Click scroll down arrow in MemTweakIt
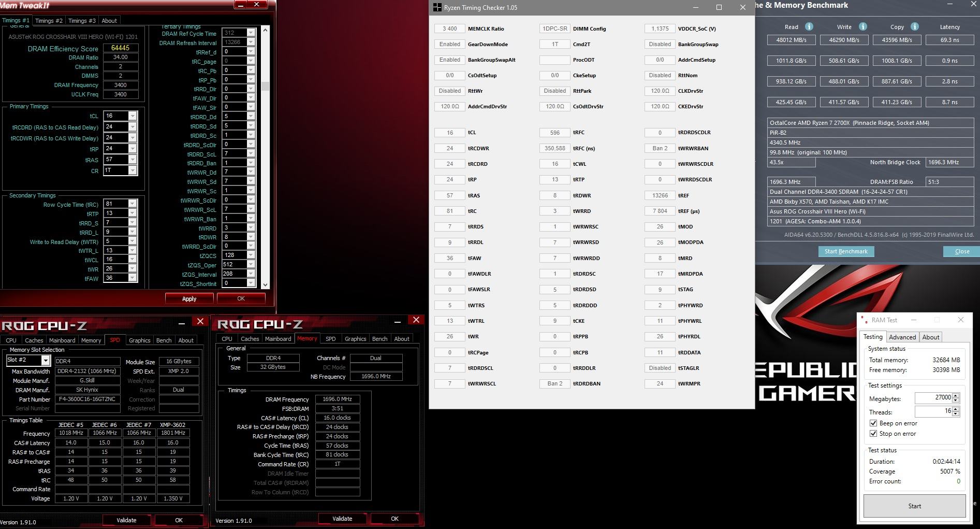 click(265, 284)
